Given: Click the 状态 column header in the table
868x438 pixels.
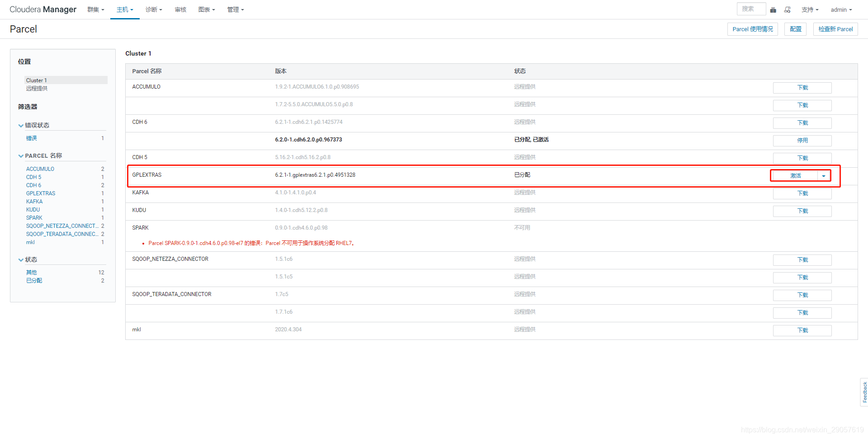Looking at the screenshot, I should coord(520,71).
